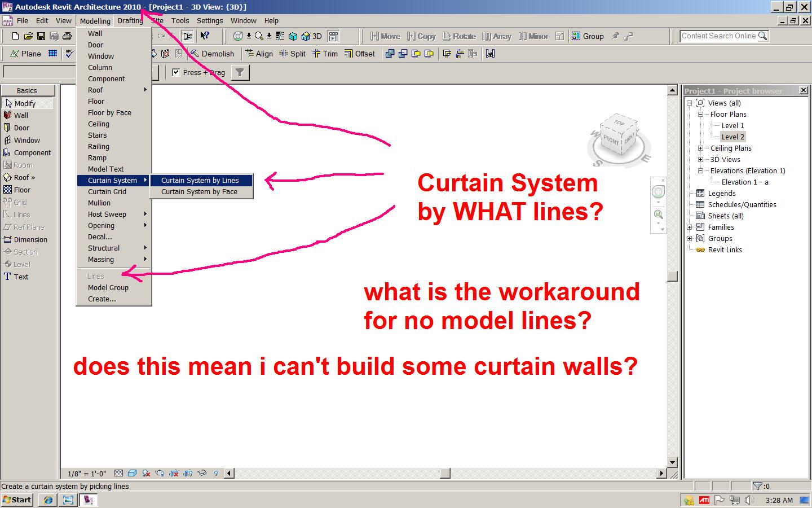Select the Align tool
This screenshot has height=508, width=812.
pyautogui.click(x=259, y=54)
